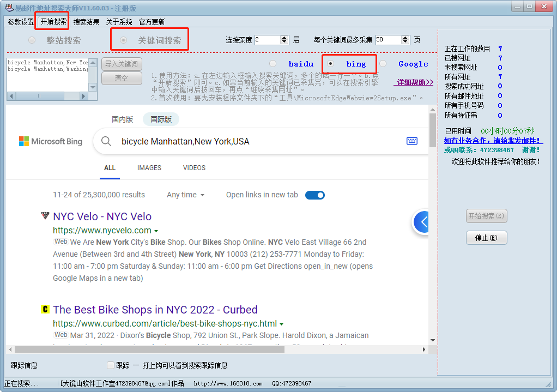Image resolution: width=557 pixels, height=392 pixels.
Task: Click the 如有业务合作,请给我发邮件 link
Action: (492, 141)
